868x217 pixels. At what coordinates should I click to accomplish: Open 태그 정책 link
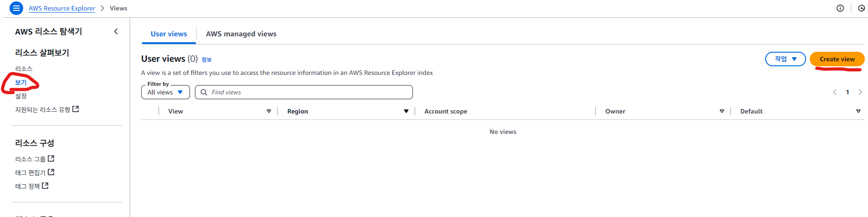click(x=27, y=186)
